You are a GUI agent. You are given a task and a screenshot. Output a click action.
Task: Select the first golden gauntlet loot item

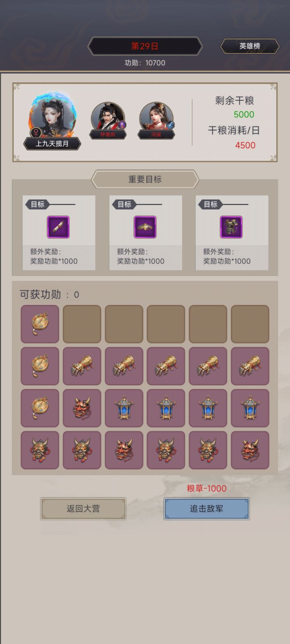click(x=82, y=366)
